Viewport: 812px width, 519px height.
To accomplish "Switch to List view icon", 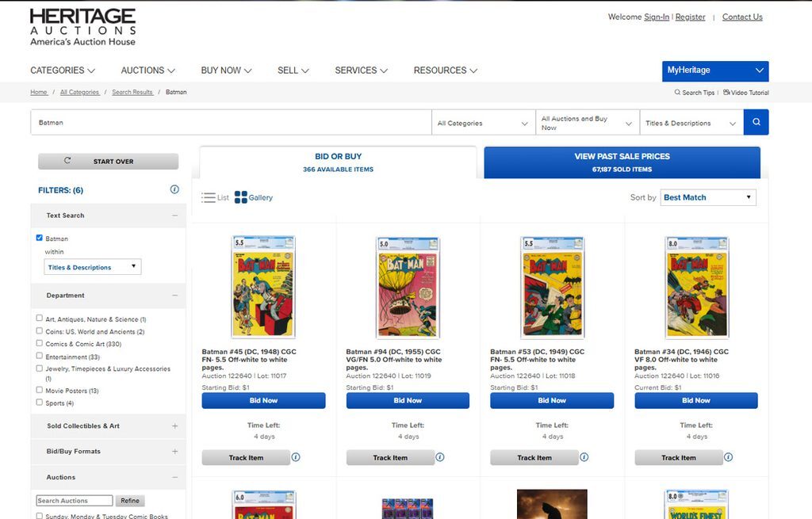I will coord(209,197).
